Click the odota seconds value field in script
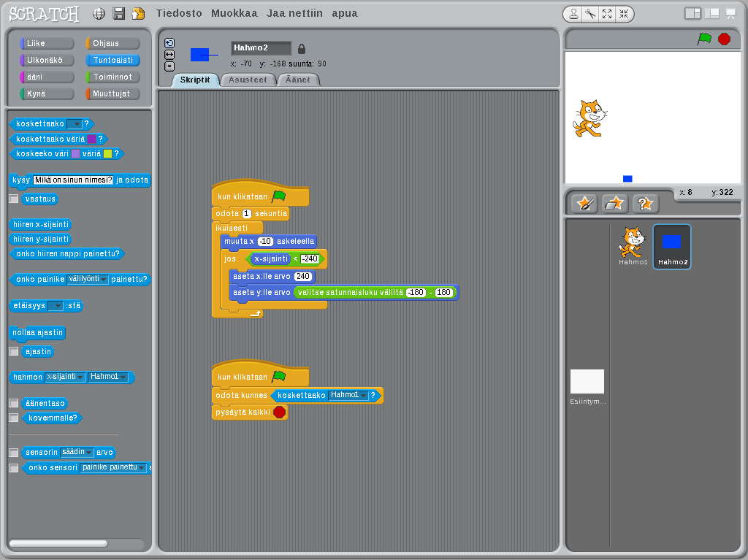 [247, 214]
